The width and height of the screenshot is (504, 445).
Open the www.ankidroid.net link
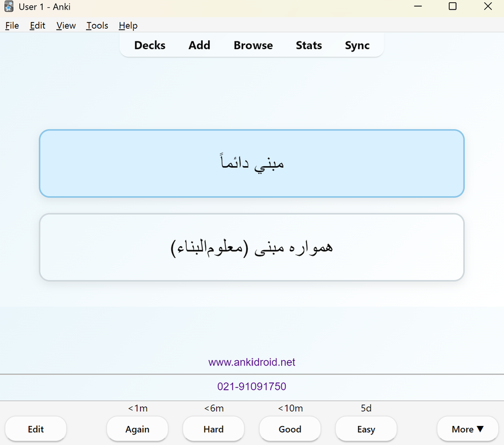tap(251, 363)
